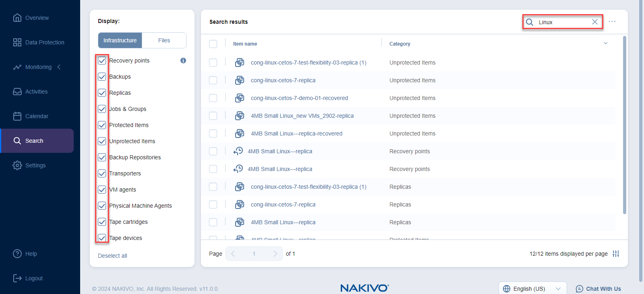644x294 pixels.
Task: Click the Settings gear in sidebar
Action: (17, 165)
